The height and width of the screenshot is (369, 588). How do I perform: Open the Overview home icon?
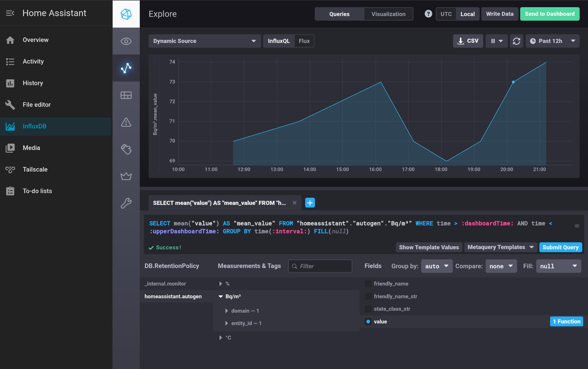click(10, 40)
